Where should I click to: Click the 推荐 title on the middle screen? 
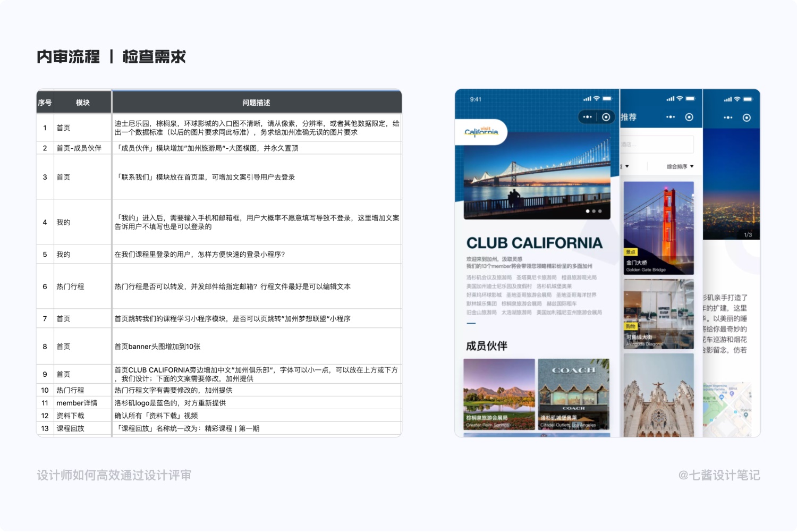(629, 117)
